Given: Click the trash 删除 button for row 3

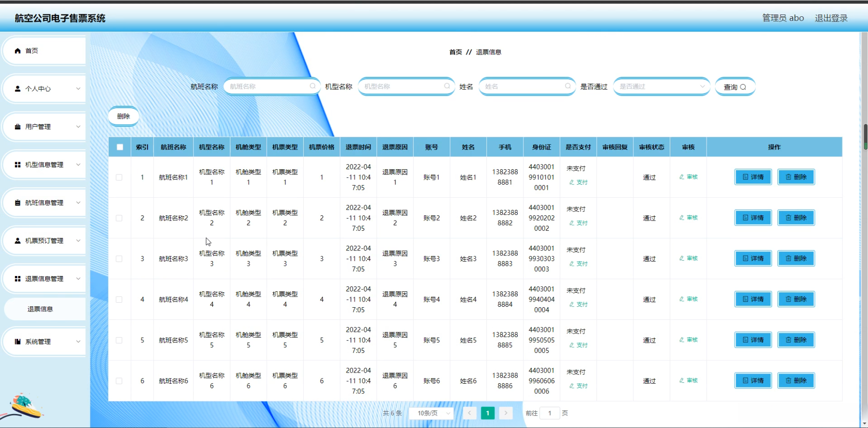Looking at the screenshot, I should (796, 258).
